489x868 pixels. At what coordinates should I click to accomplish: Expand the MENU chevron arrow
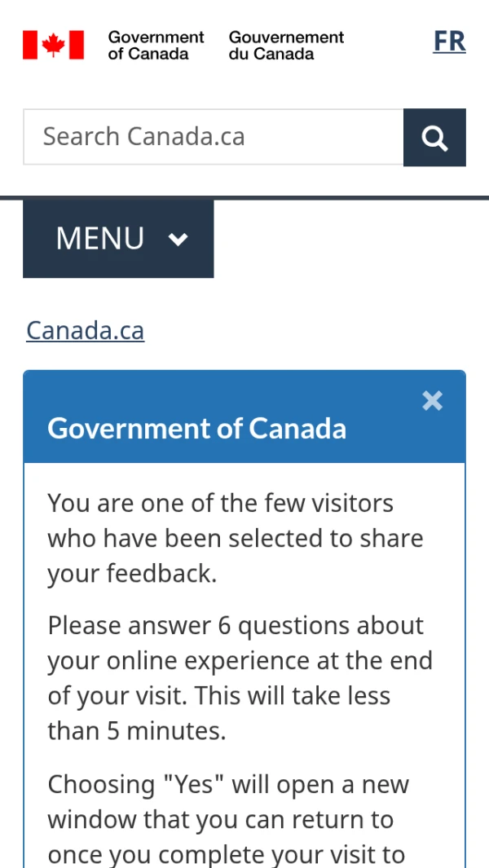tap(178, 239)
